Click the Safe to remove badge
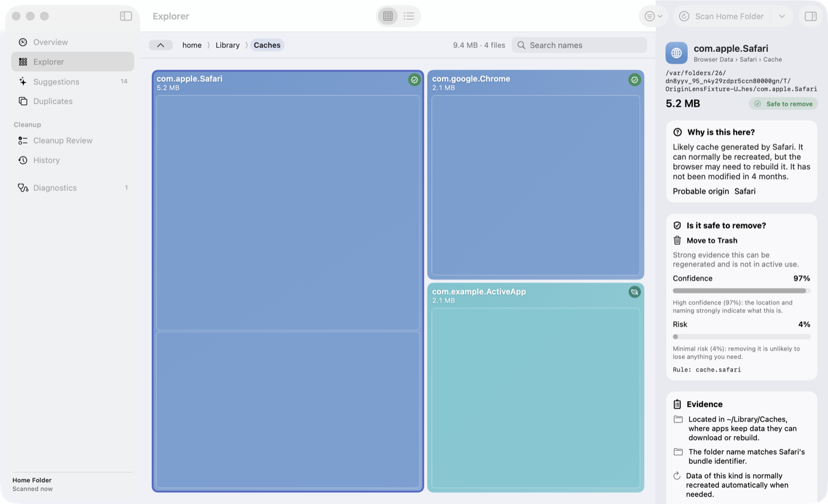828x504 pixels. (783, 104)
